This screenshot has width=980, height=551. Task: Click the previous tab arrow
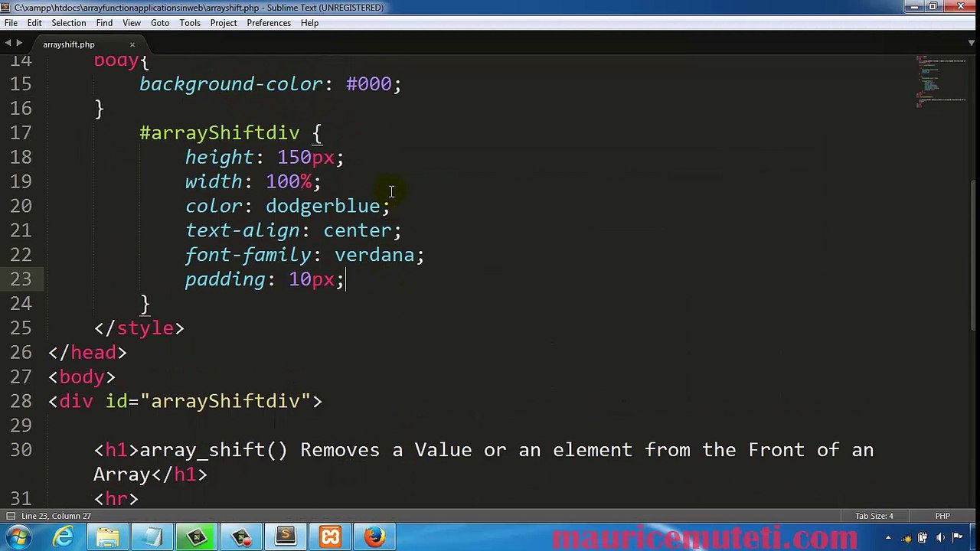[8, 44]
